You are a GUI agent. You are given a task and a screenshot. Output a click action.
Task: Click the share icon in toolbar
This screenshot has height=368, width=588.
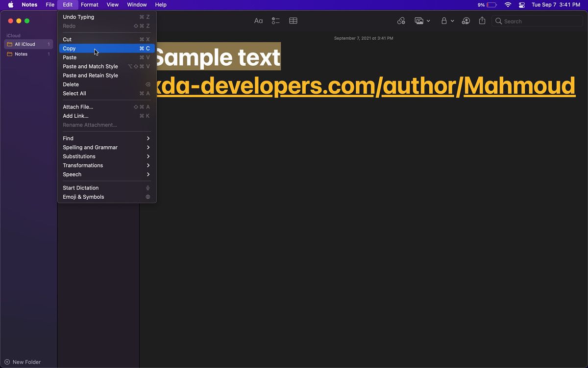click(x=482, y=21)
